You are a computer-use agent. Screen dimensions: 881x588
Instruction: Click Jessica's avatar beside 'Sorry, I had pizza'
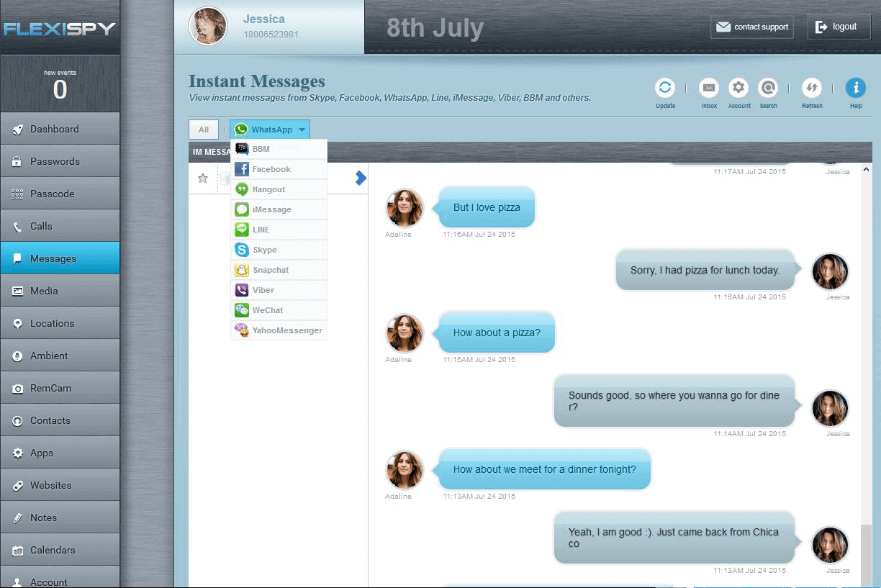[831, 271]
